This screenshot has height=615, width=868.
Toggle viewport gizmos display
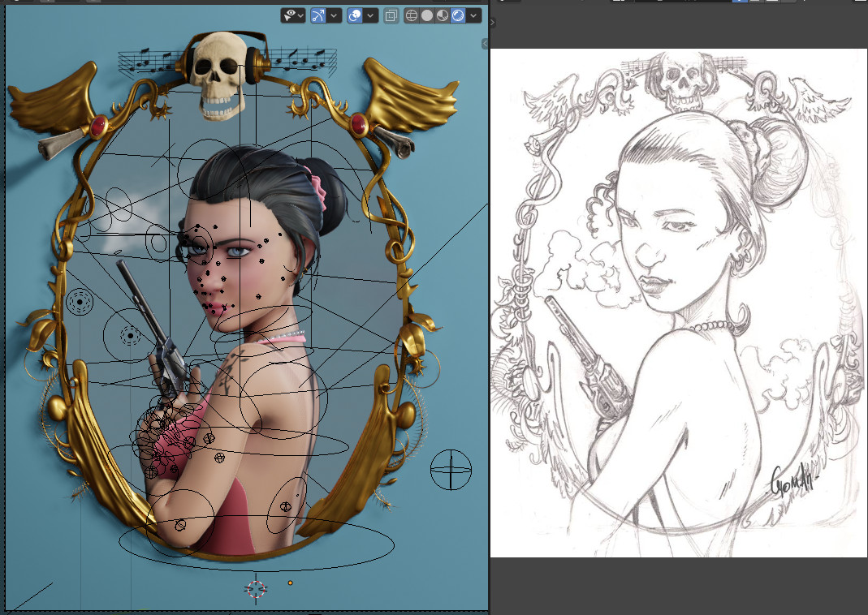[x=317, y=15]
